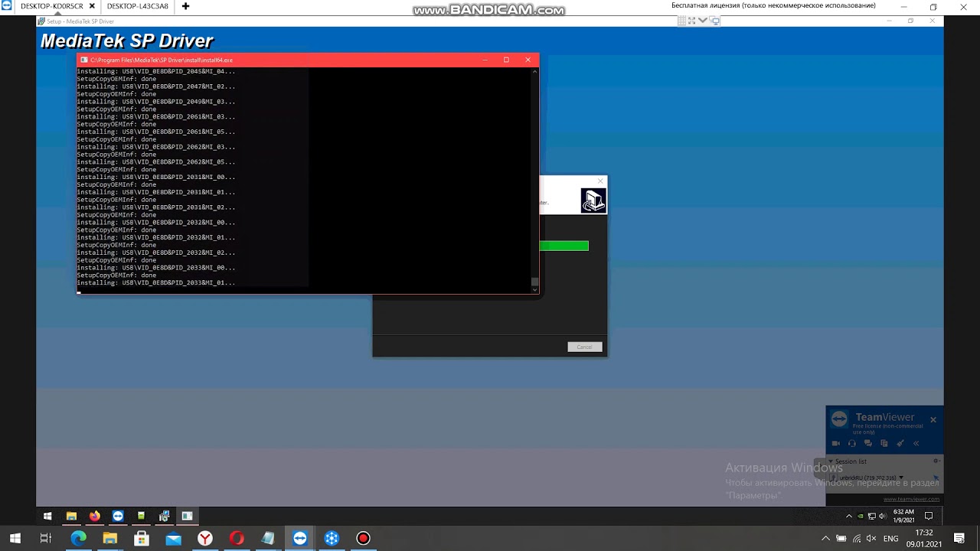Click the Cancel button in the setup dialog
The height and width of the screenshot is (551, 980).
point(585,347)
